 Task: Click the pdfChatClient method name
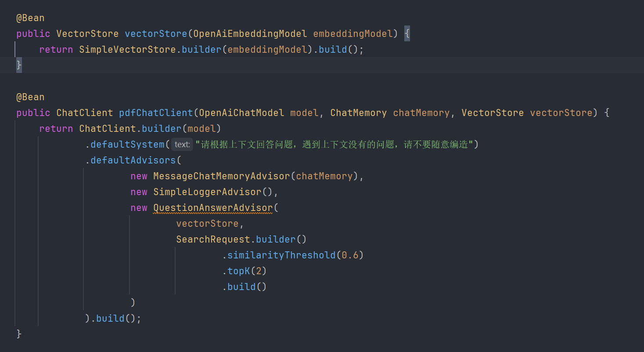coord(156,113)
